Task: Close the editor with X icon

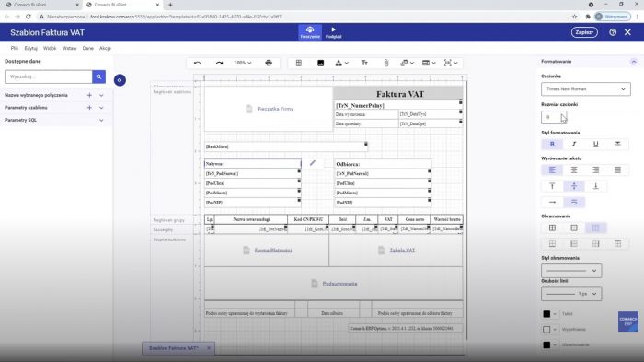Action: tap(627, 32)
